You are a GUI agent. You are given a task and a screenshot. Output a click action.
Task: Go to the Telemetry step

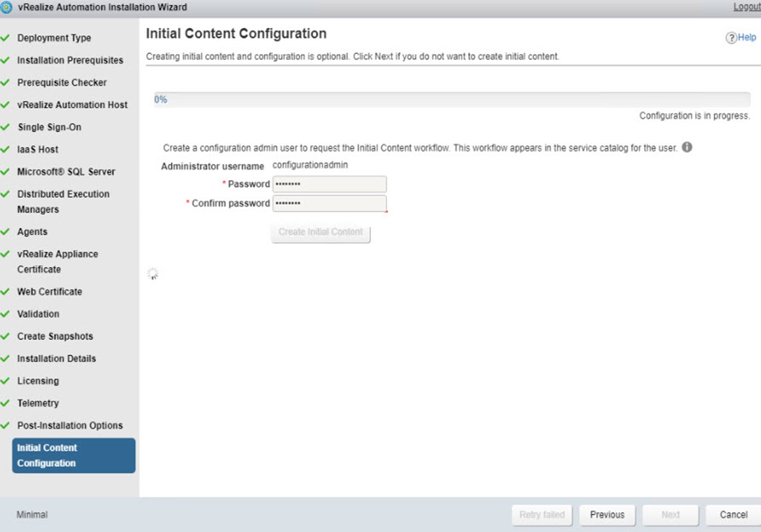coord(38,403)
